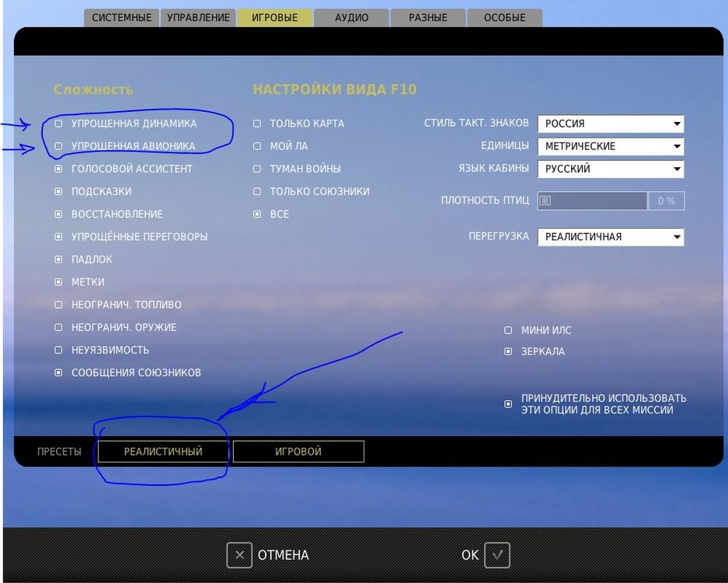Turn on НЕУЯЗВИМОСТЬ checkbox

pyautogui.click(x=58, y=350)
